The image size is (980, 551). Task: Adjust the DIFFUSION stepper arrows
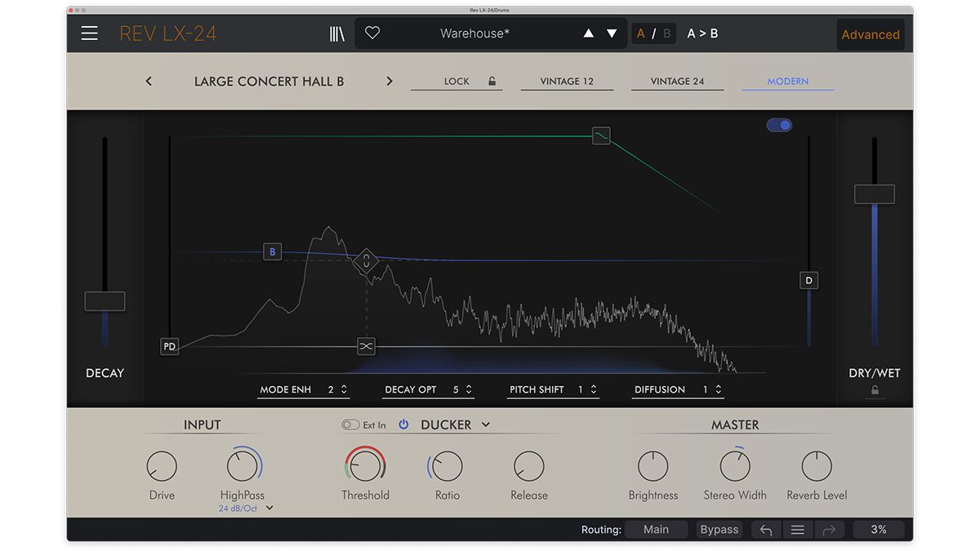tap(719, 389)
